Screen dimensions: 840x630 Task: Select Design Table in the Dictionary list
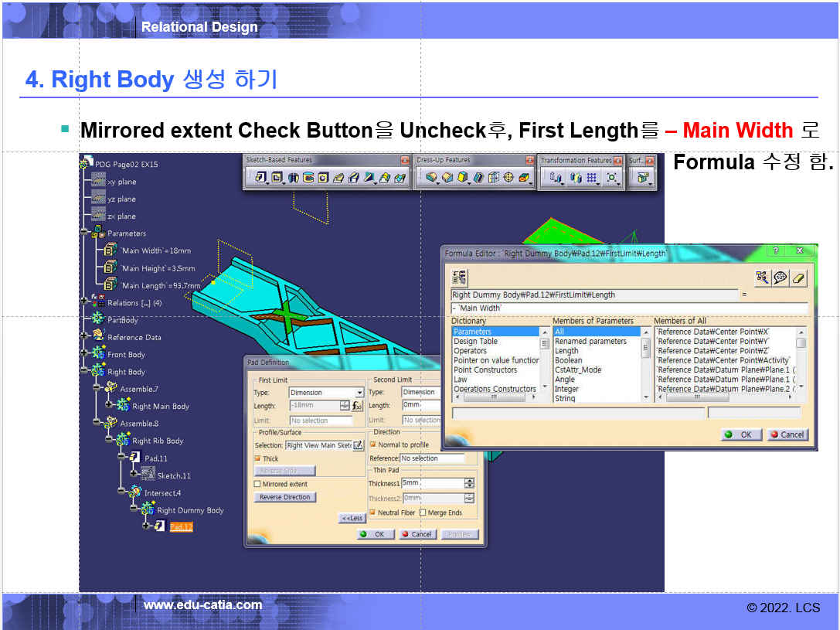tap(475, 341)
